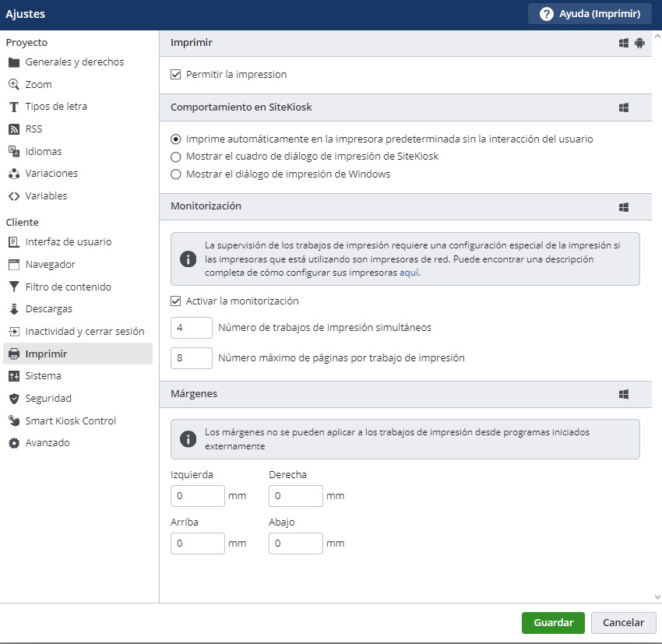The height and width of the screenshot is (644, 662).
Task: Click the Variaciones icon in sidebar
Action: [13, 174]
